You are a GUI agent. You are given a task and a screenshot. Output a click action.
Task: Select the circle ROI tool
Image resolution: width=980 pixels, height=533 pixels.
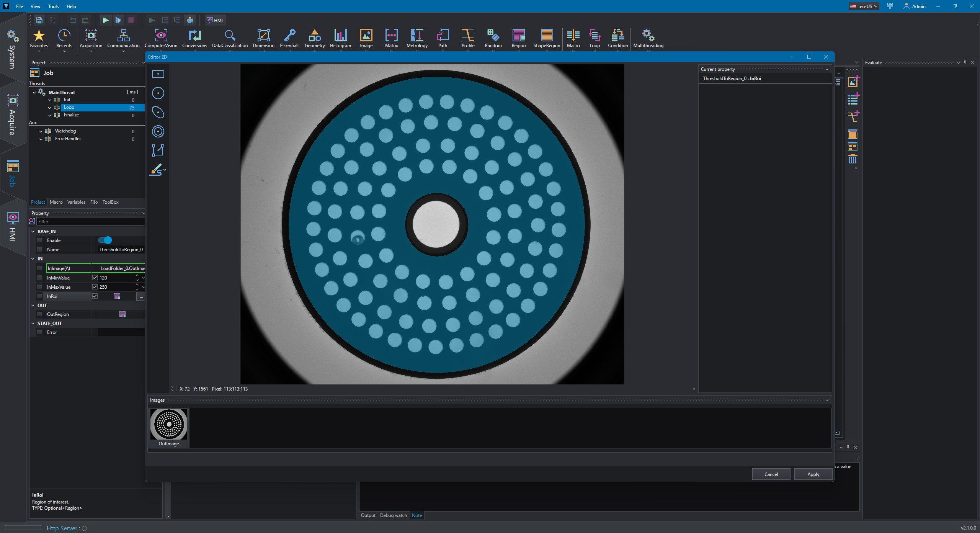point(158,93)
